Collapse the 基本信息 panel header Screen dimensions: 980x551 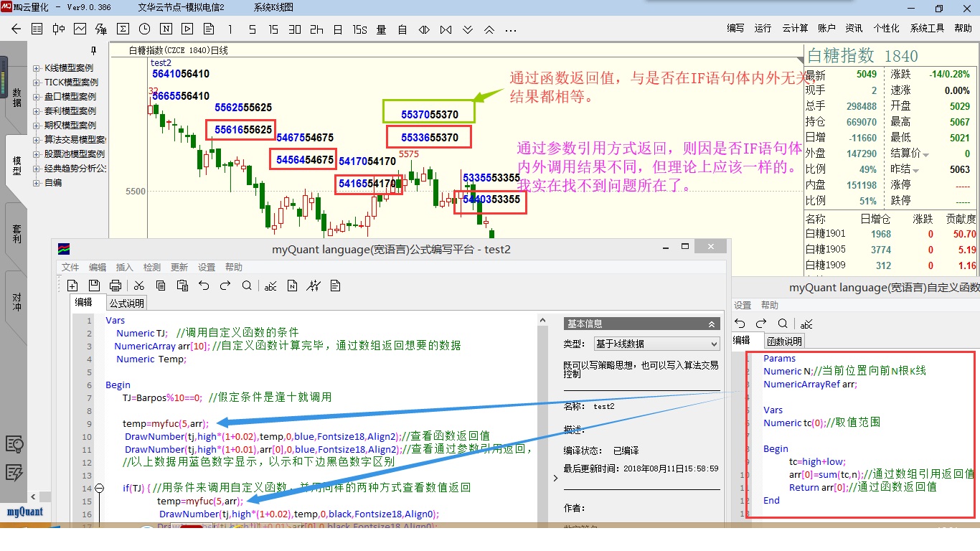(x=711, y=324)
